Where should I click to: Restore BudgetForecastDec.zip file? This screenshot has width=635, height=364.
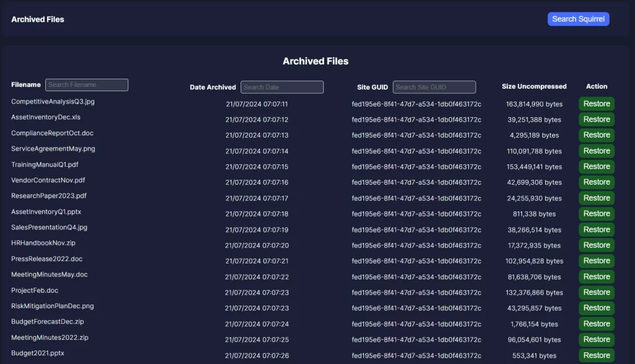(x=597, y=324)
